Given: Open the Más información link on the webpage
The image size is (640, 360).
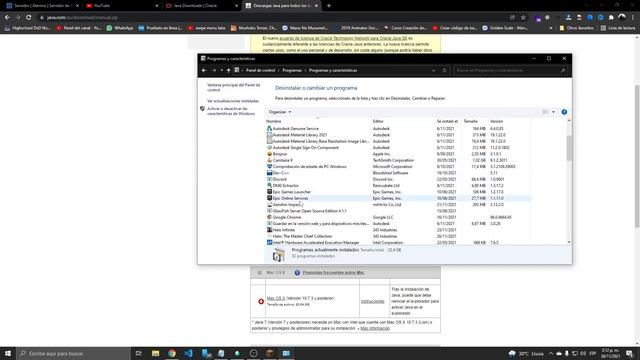Looking at the screenshot, I should click(375, 329).
